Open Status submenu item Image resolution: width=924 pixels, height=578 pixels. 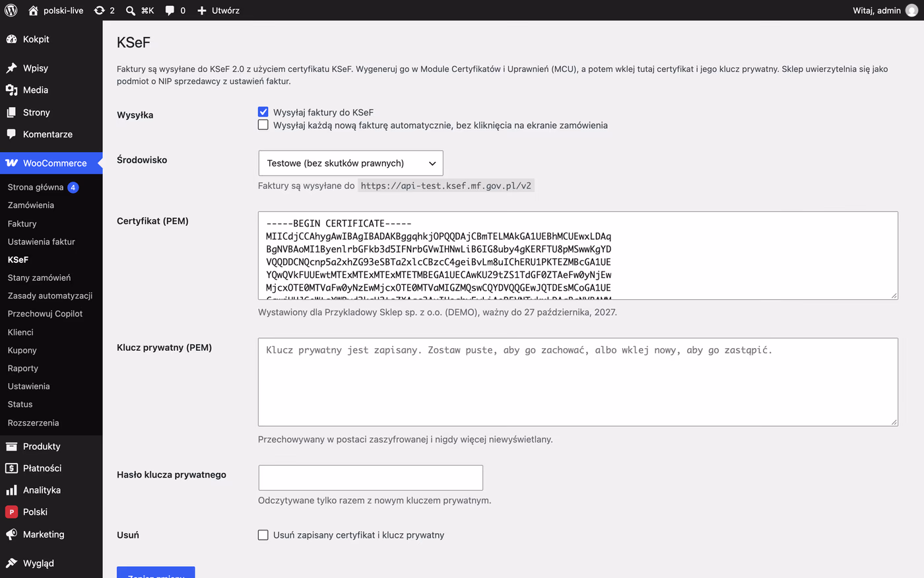click(20, 404)
